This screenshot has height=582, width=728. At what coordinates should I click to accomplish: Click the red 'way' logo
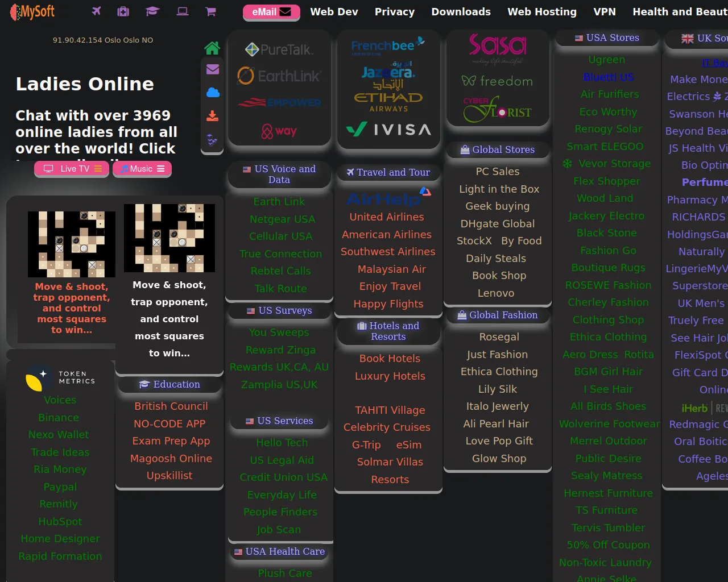279,131
